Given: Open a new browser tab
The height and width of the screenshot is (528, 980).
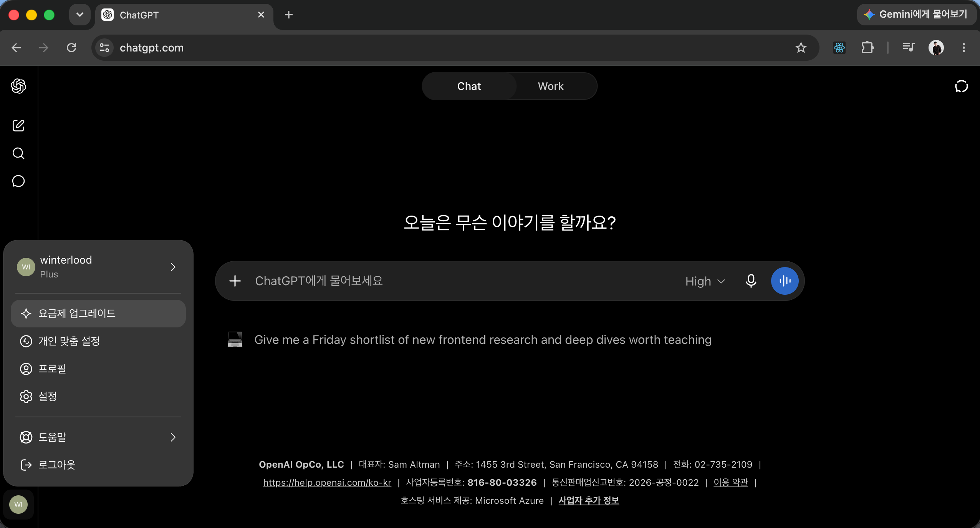Looking at the screenshot, I should [x=289, y=15].
